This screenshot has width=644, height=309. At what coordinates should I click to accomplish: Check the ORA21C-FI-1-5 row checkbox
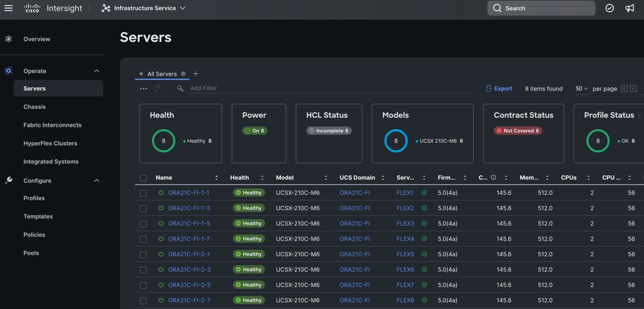(x=143, y=224)
